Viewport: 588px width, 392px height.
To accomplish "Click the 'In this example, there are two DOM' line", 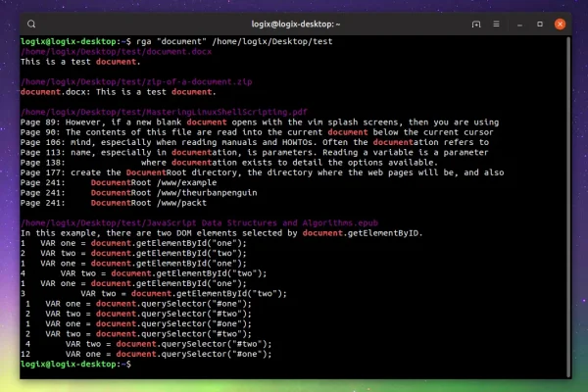I will (221, 233).
